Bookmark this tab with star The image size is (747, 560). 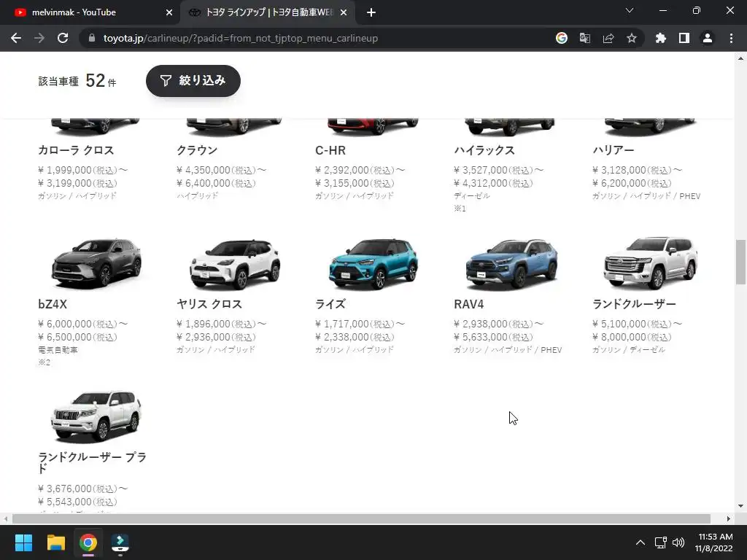631,38
